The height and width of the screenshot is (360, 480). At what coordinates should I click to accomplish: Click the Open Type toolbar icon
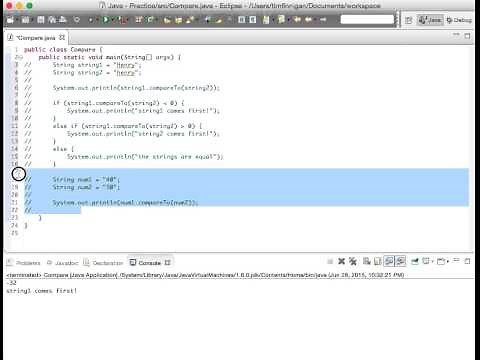167,20
